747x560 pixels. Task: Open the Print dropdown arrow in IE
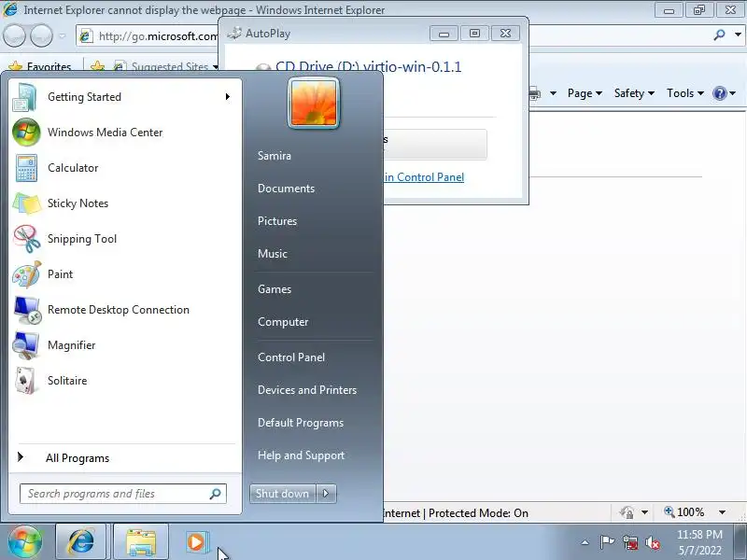pyautogui.click(x=553, y=93)
